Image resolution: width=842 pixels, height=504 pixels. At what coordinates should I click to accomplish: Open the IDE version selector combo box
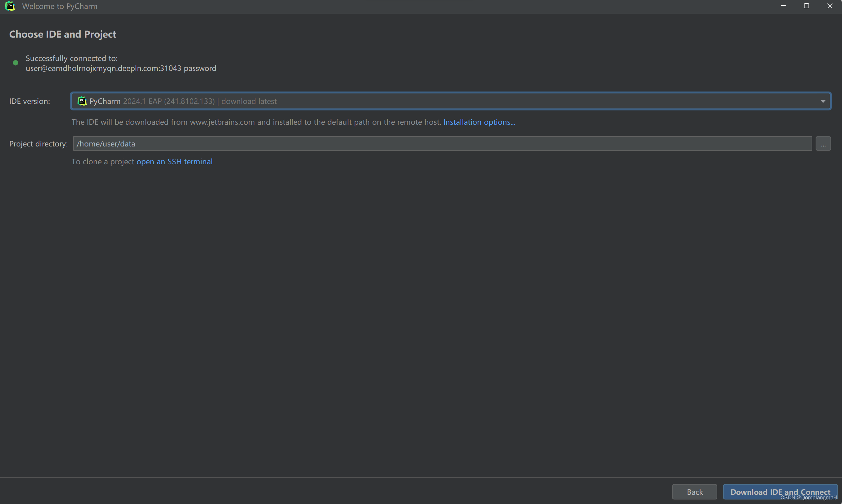point(441,101)
